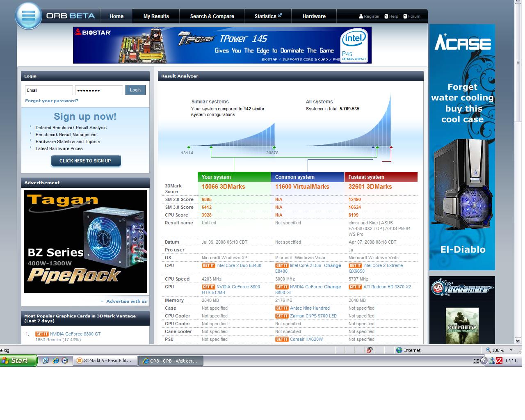Select the Common system column header

[307, 177]
